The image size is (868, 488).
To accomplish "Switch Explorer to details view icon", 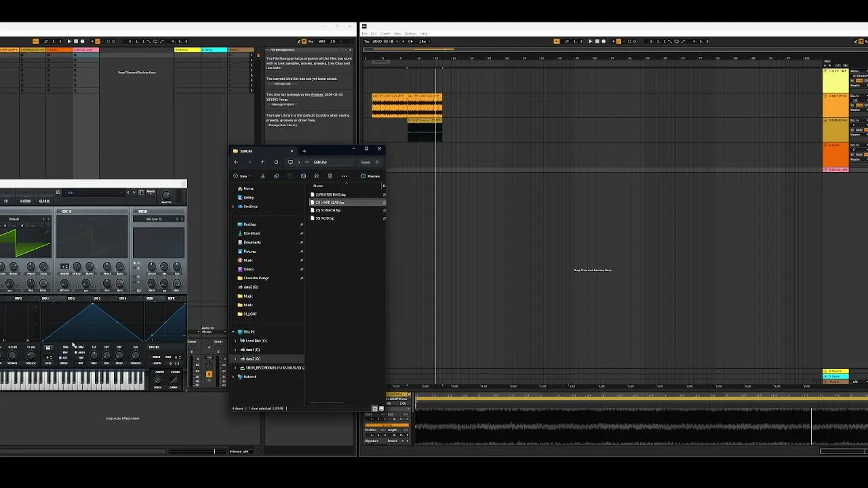I will pyautogui.click(x=375, y=409).
